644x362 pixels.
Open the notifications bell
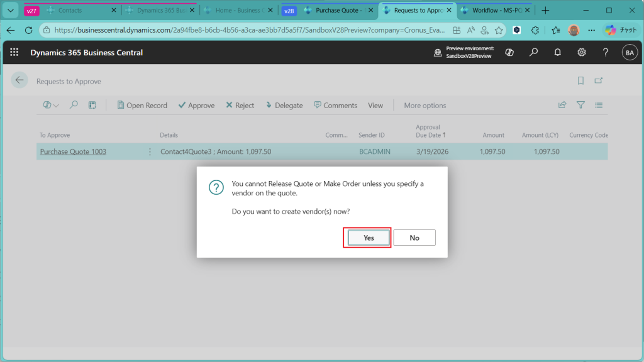pos(557,53)
